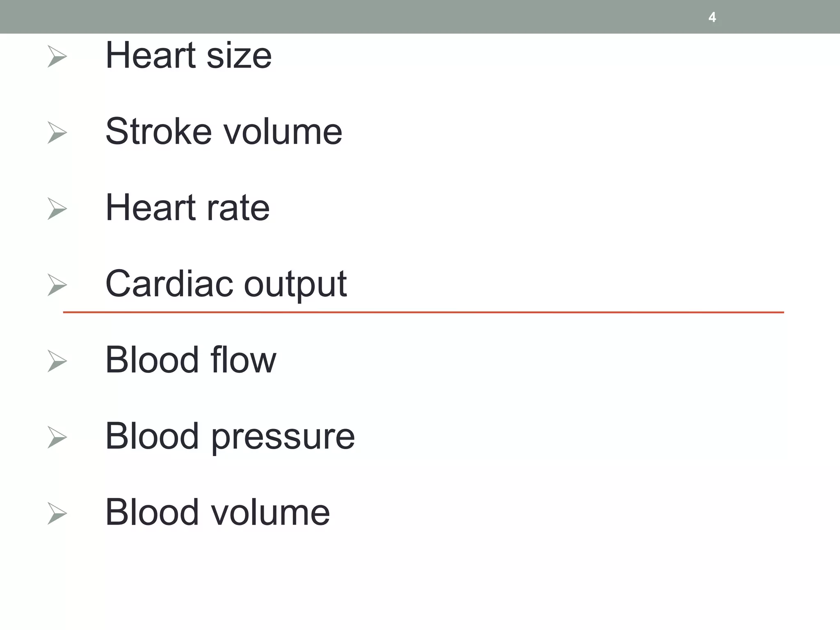Select the Blood flow text
Image resolution: width=840 pixels, height=630 pixels.
tap(191, 360)
